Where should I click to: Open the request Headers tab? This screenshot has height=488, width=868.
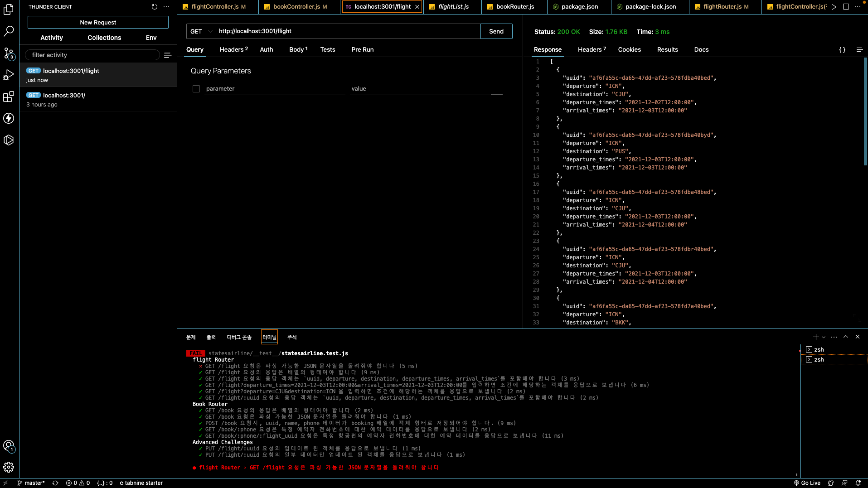point(234,49)
